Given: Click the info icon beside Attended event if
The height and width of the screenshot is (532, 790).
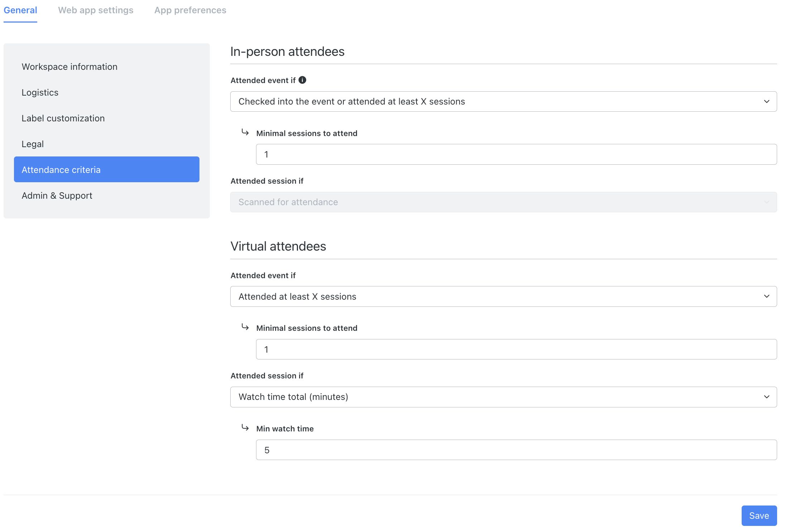Looking at the screenshot, I should 302,80.
